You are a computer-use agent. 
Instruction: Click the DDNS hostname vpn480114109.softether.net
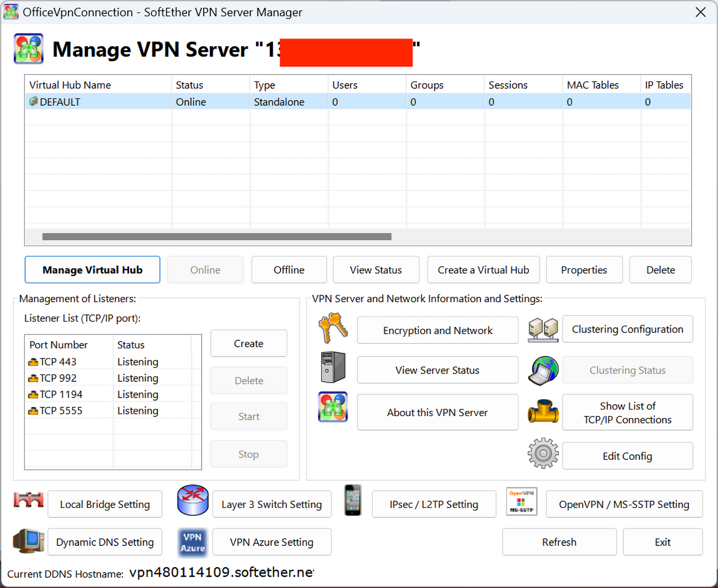(x=222, y=573)
